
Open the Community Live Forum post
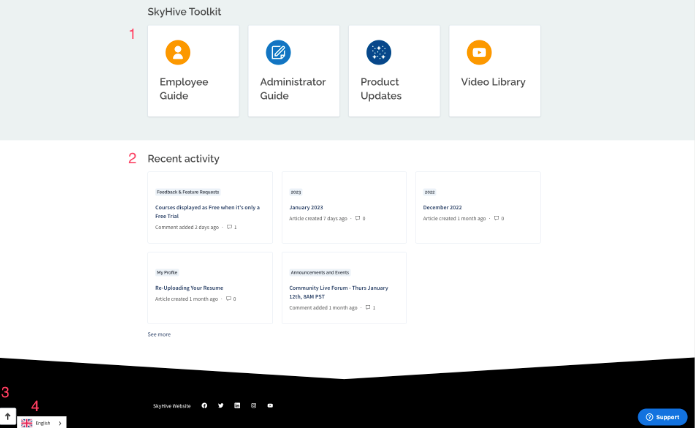[339, 293]
